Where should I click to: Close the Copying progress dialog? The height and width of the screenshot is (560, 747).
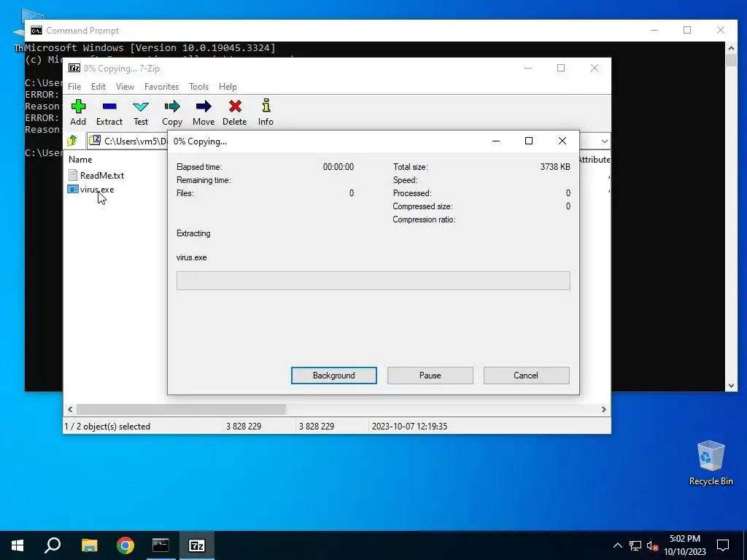(x=562, y=141)
